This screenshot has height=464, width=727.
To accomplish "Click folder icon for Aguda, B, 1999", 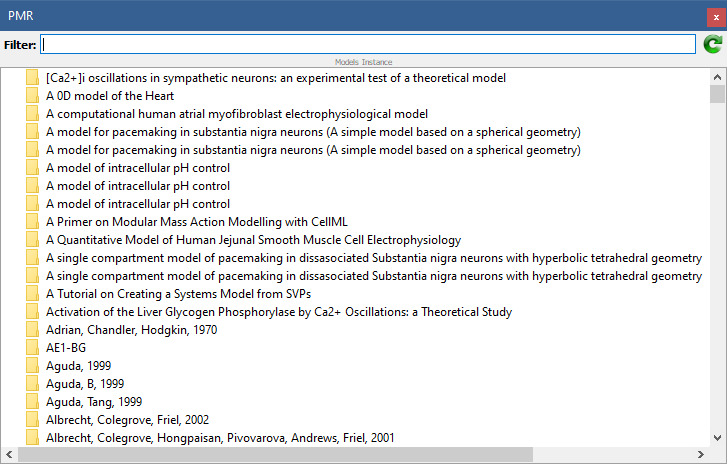I will (x=32, y=384).
